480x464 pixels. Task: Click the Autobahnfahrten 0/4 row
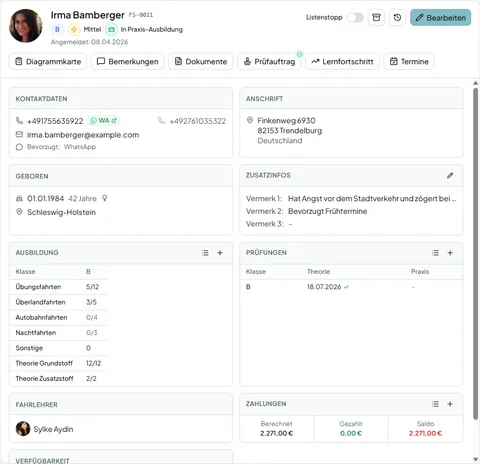pyautogui.click(x=58, y=318)
